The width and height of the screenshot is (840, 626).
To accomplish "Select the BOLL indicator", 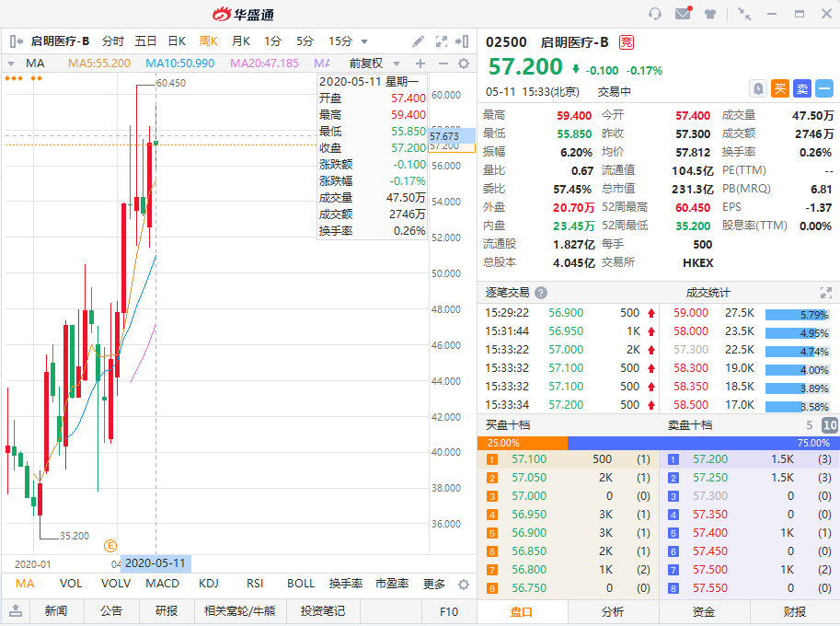I will (301, 584).
